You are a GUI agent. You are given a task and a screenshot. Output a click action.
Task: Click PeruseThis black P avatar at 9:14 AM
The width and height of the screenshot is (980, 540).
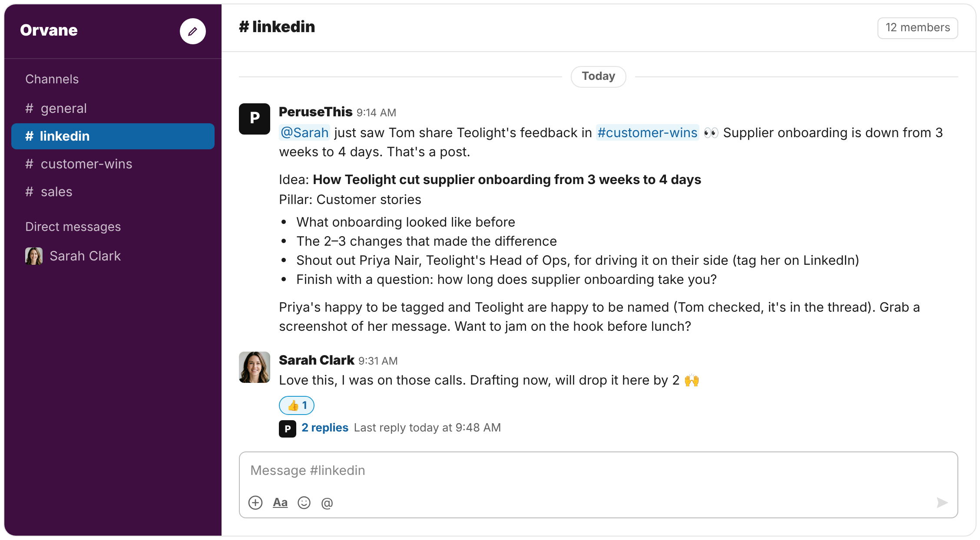click(255, 119)
